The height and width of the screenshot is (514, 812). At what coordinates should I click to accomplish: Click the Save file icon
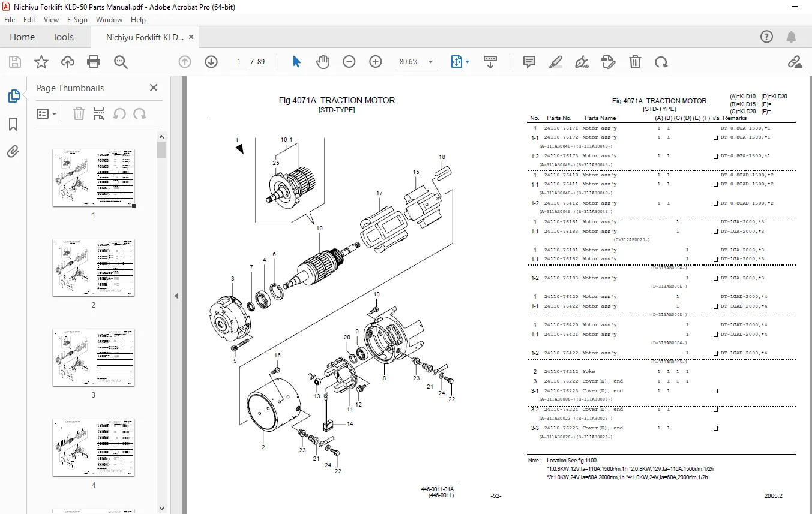15,62
